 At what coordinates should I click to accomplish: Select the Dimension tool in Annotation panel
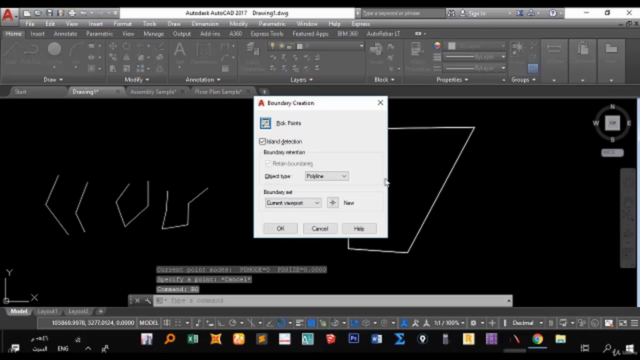tap(203, 53)
